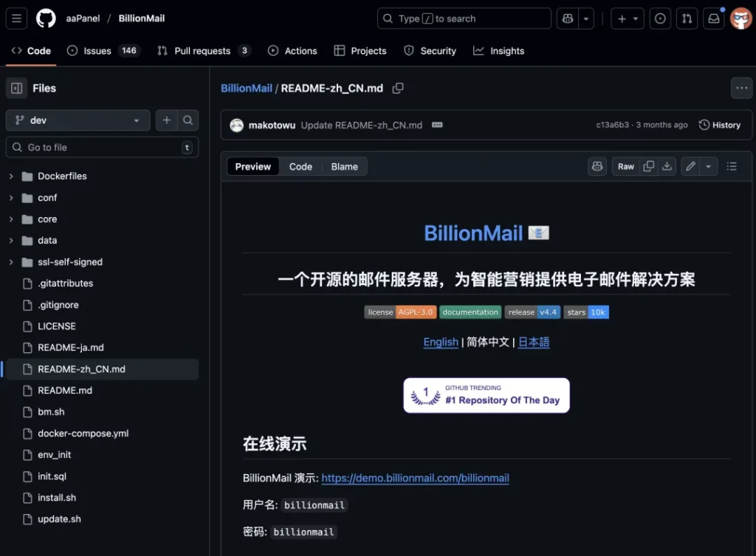Viewport: 756px width, 556px height.
Task: Copy the README-zh_CN.md file path icon
Action: pyautogui.click(x=398, y=87)
